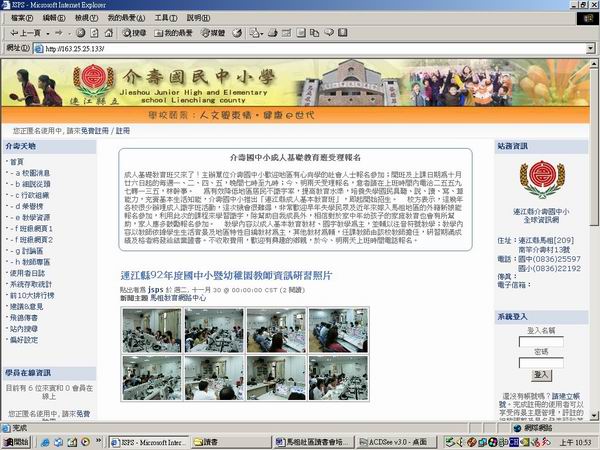Go to home page via Home icon
Viewport: 600px width, 450px height.
(x=109, y=33)
